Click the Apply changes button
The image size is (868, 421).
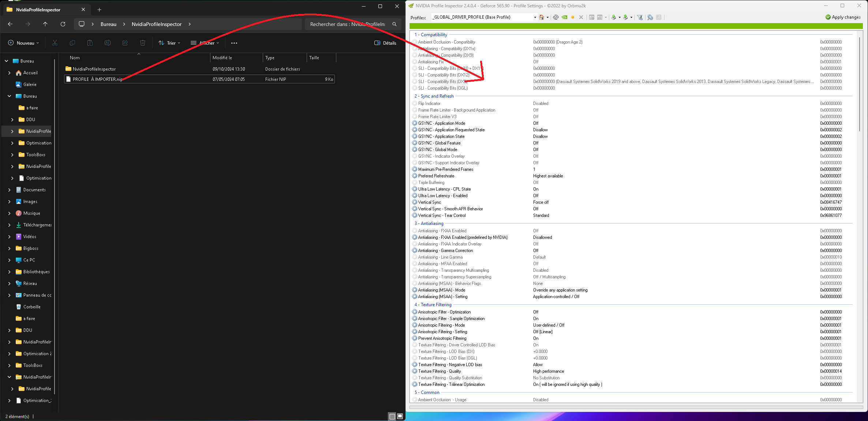(x=843, y=17)
